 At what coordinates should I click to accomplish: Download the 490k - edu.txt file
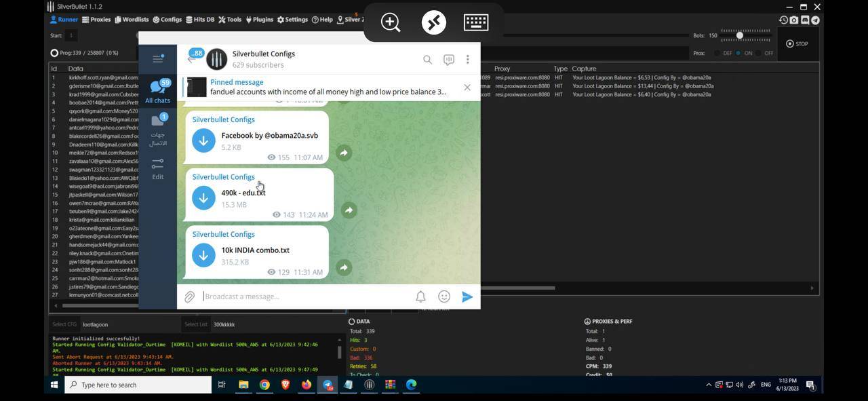(x=203, y=198)
